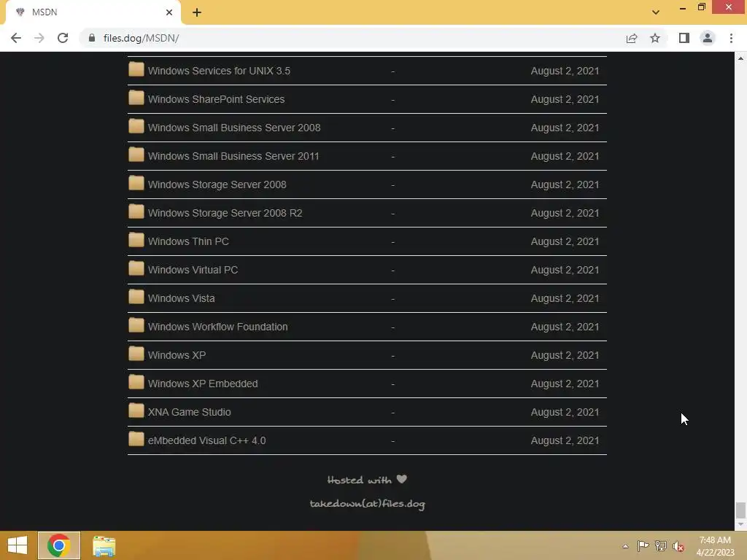Open Chrome's three-dot menu
This screenshot has width=747, height=560.
(731, 38)
